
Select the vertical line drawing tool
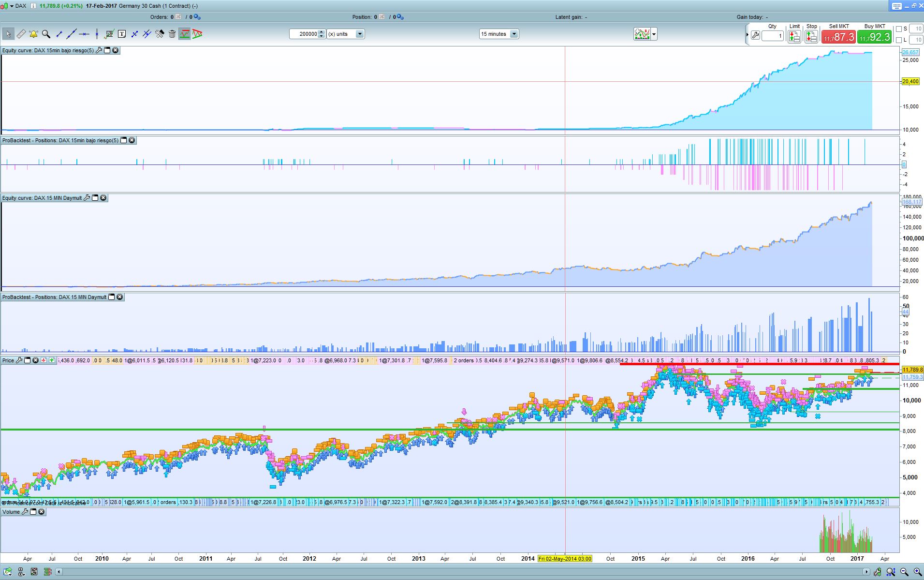[97, 34]
